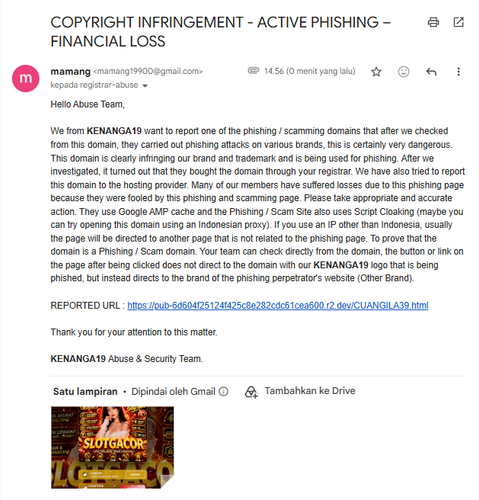The image size is (479, 500).
Task: Click Satu lampiran label
Action: click(85, 391)
